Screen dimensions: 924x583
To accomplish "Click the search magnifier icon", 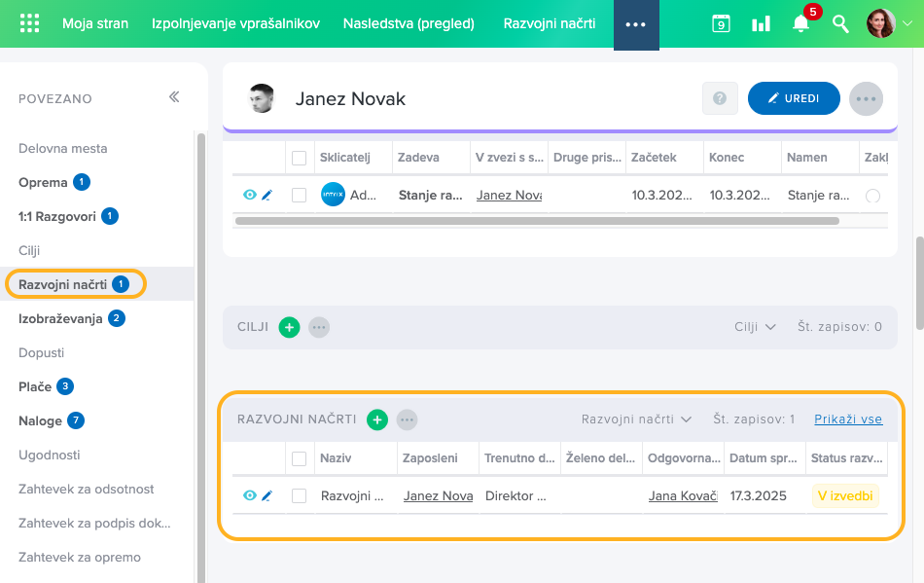I will coord(840,23).
